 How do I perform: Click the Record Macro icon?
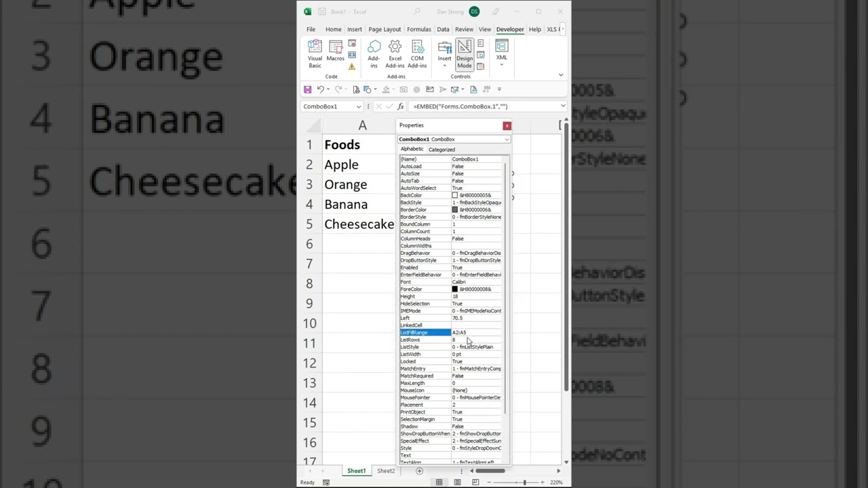(x=352, y=43)
